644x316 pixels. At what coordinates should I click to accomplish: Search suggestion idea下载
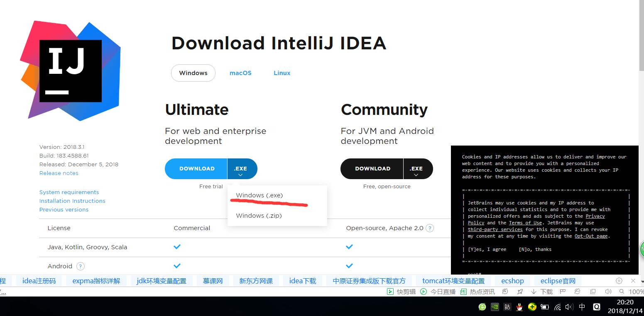[x=303, y=281]
